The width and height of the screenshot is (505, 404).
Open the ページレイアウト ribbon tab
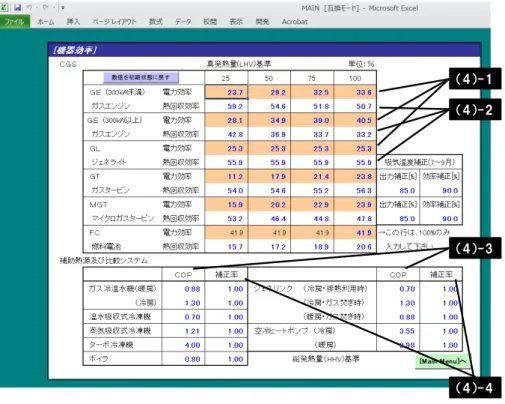tap(114, 22)
